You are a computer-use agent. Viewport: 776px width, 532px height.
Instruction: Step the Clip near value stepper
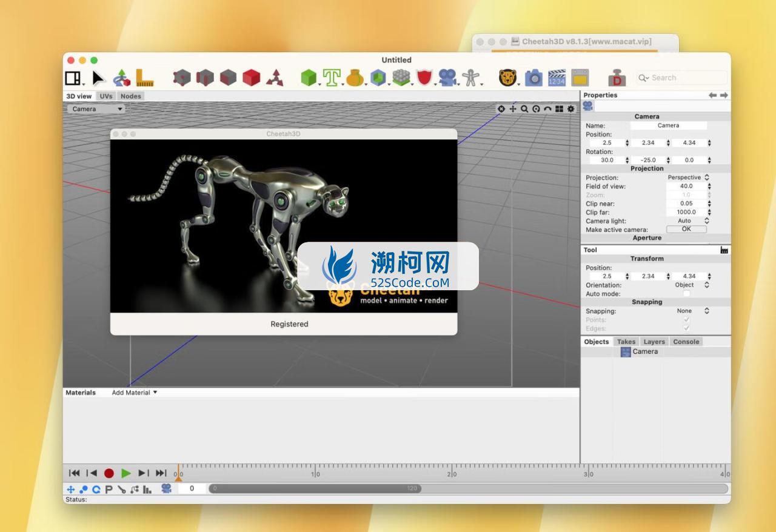709,204
